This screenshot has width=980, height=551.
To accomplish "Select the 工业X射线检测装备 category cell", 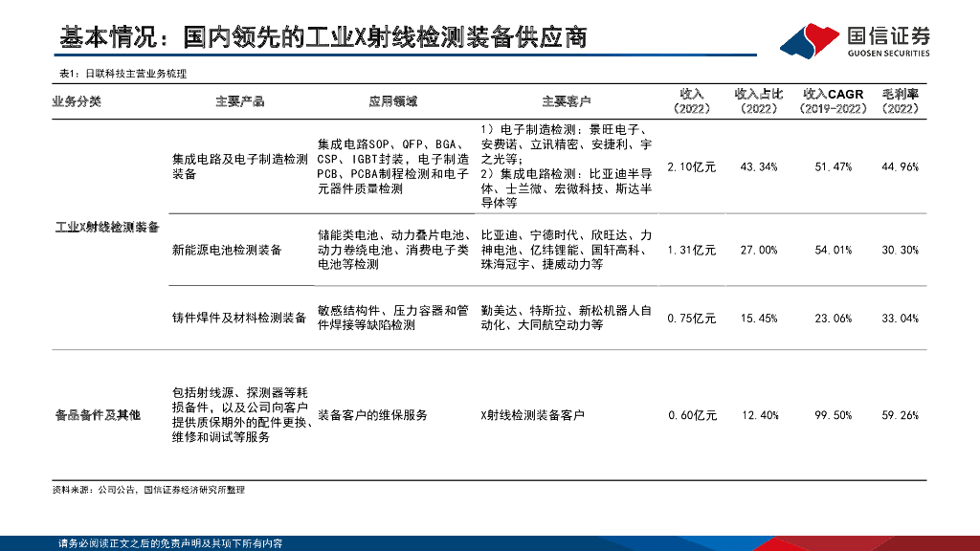I will tap(107, 228).
